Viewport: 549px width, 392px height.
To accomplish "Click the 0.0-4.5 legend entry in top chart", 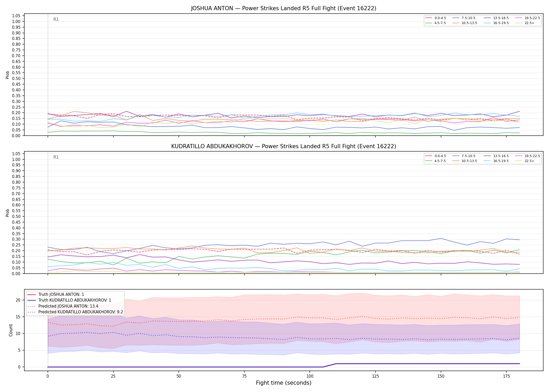I will pos(436,18).
